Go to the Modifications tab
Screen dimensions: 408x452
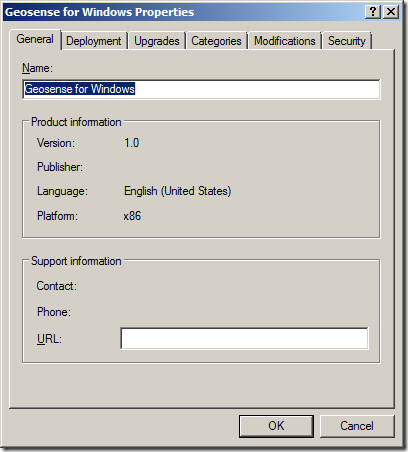point(285,41)
